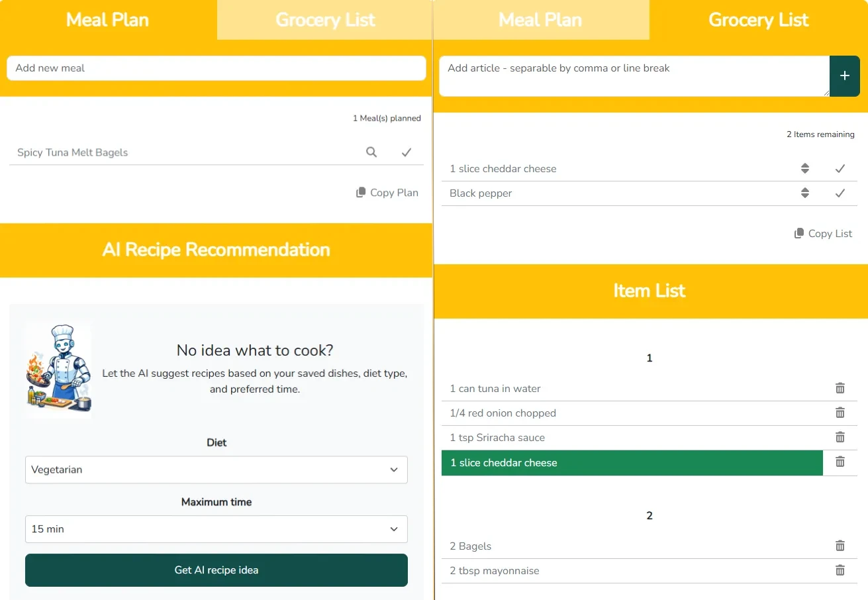The width and height of the screenshot is (868, 600).
Task: Delete "1/4 red onion chopped" item
Action: click(840, 413)
